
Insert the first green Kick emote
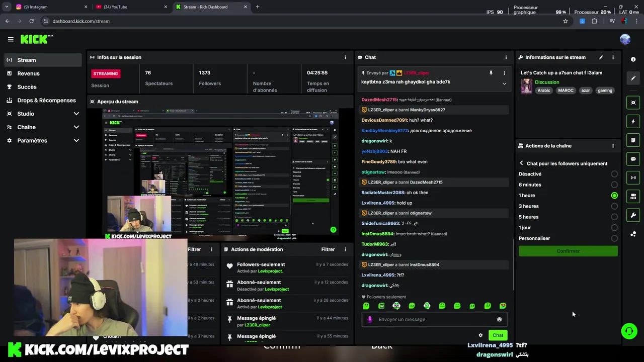pos(366,306)
